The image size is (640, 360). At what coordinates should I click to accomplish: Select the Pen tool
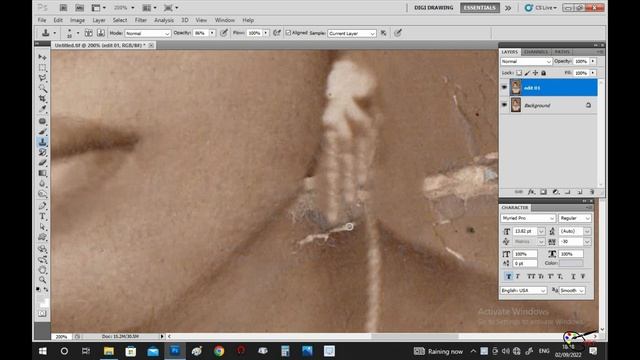[42, 206]
